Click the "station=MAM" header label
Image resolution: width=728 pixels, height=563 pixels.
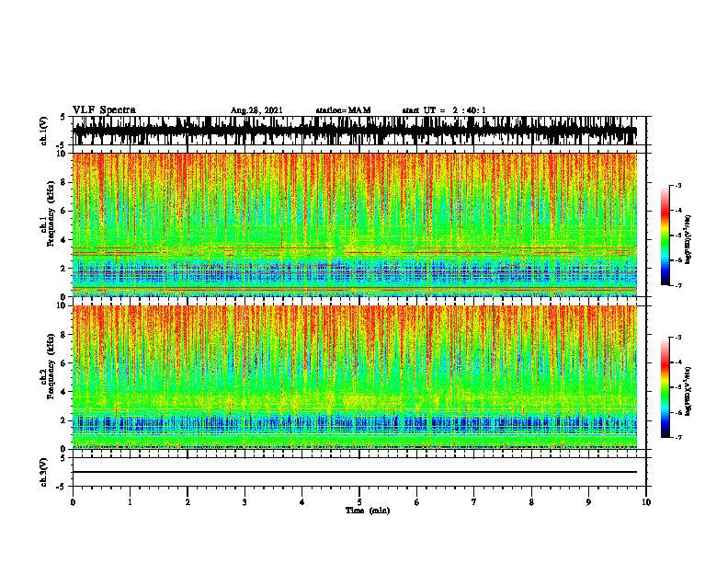pyautogui.click(x=344, y=110)
